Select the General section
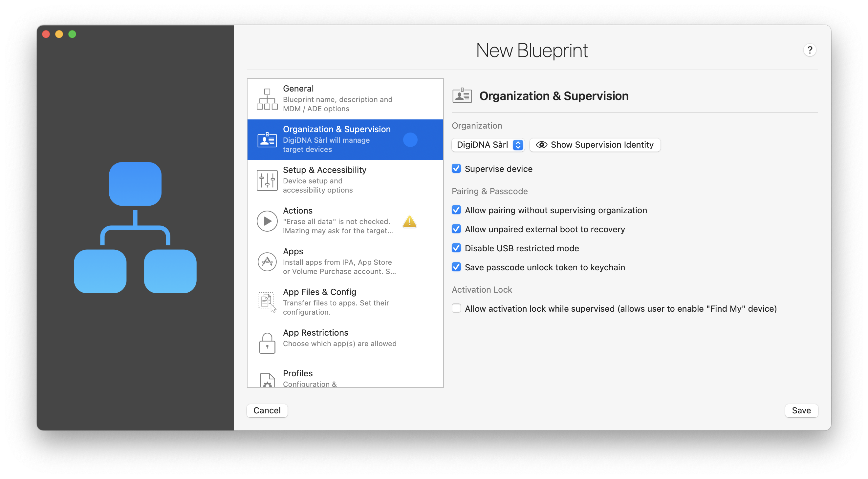Viewport: 868px width, 479px height. (345, 99)
